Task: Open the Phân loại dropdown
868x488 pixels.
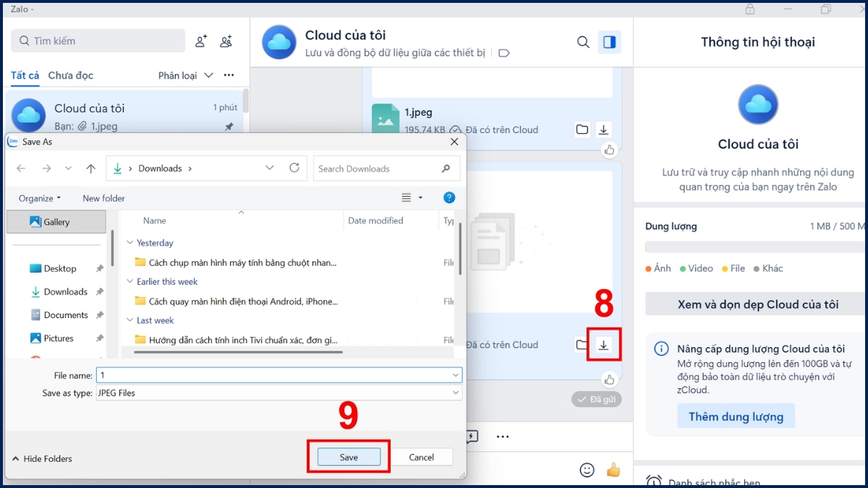Action: (187, 75)
